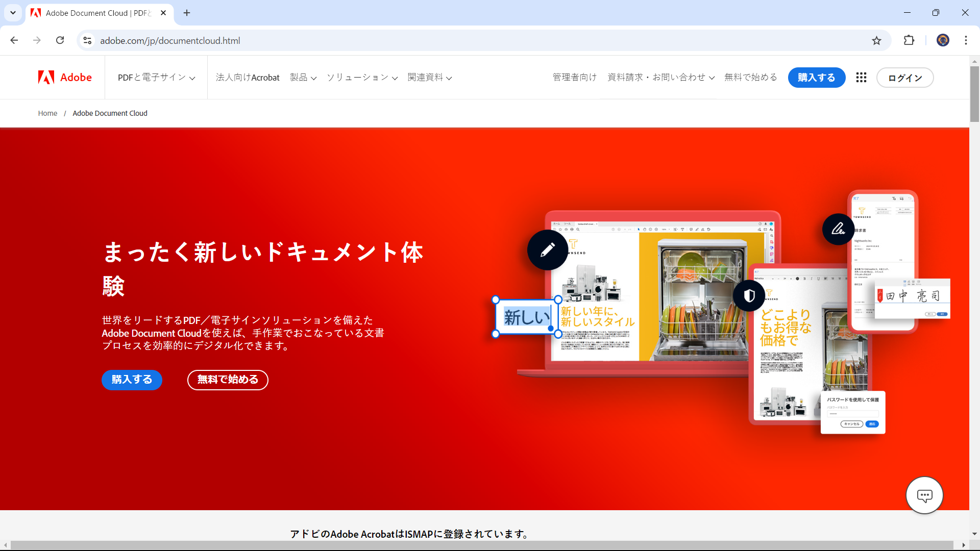The image size is (980, 551).
Task: Expand PDFと電子サイン dropdown menu
Action: pos(156,78)
